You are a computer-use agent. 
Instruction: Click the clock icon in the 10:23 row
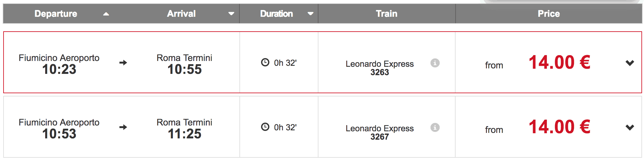[x=265, y=62]
